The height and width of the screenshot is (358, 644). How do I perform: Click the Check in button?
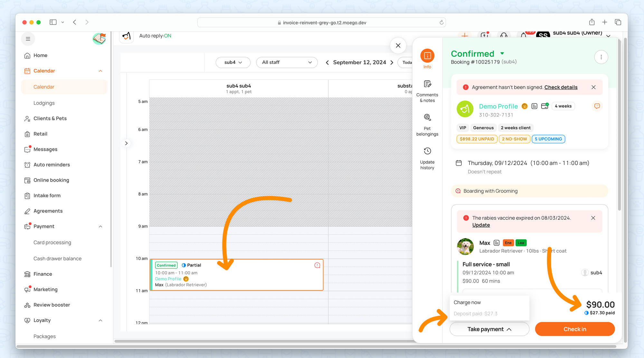coord(574,329)
